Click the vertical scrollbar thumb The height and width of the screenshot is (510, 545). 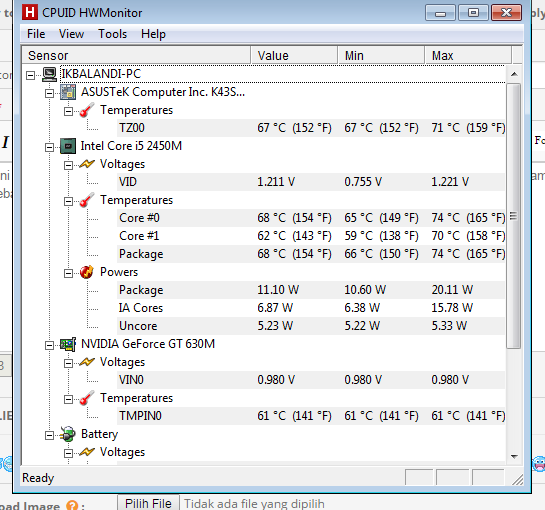(x=514, y=216)
